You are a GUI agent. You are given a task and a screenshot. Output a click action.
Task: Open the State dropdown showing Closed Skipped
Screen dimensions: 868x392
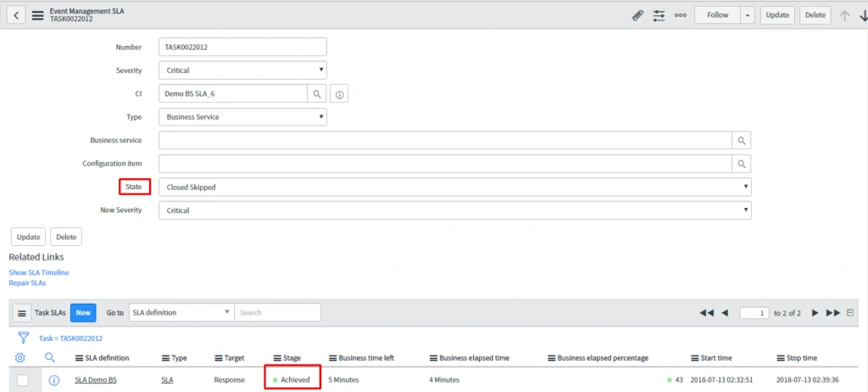point(454,187)
